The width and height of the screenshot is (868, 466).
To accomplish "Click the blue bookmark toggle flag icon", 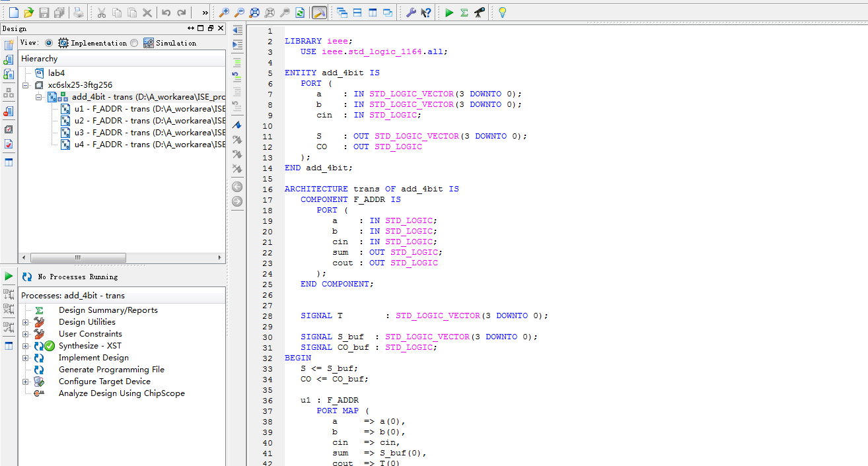I will (237, 125).
